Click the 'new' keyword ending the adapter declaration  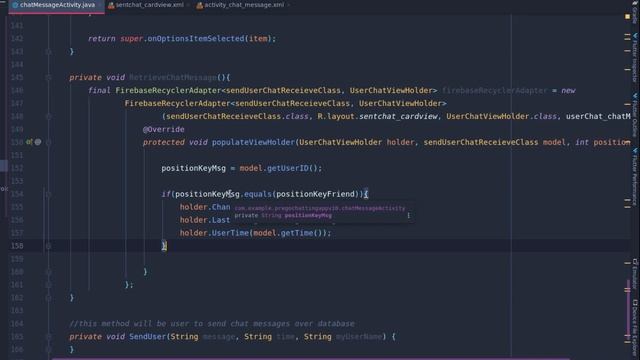tap(568, 90)
